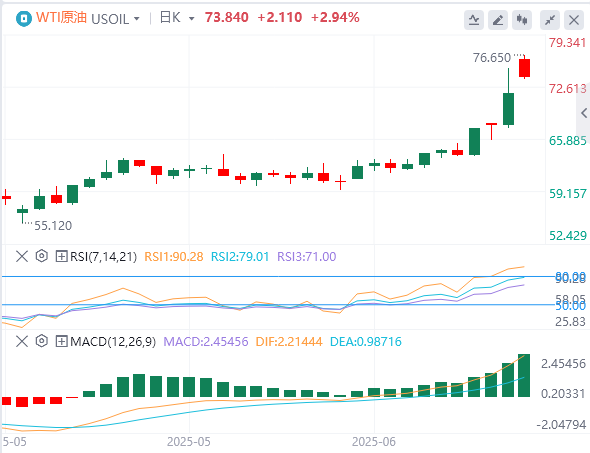The height and width of the screenshot is (453, 590).
Task: Open the 日K timeframe dropdown
Action: point(192,18)
